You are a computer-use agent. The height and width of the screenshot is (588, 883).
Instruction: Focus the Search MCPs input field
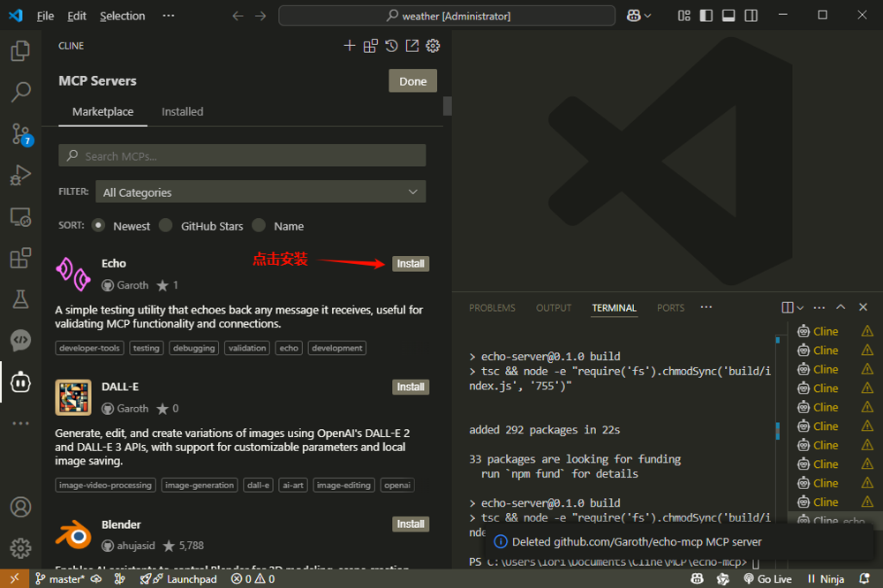[x=243, y=156]
